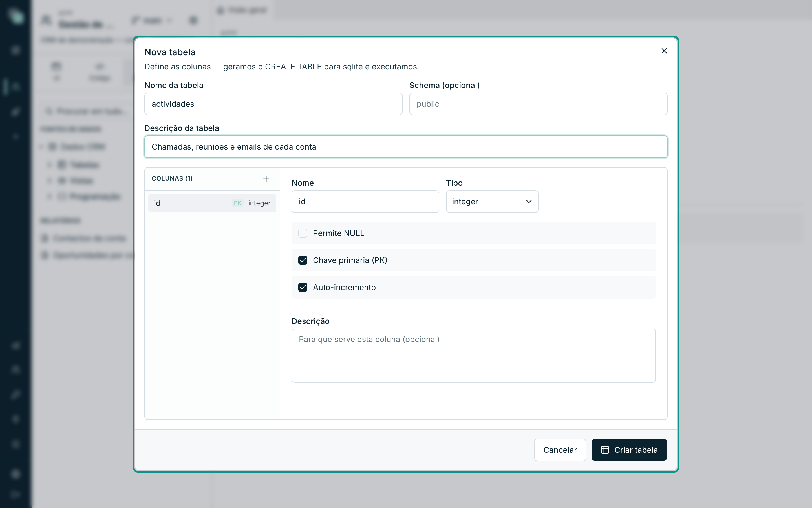The image size is (812, 508).
Task: Cancel the new table dialog
Action: coord(560,450)
